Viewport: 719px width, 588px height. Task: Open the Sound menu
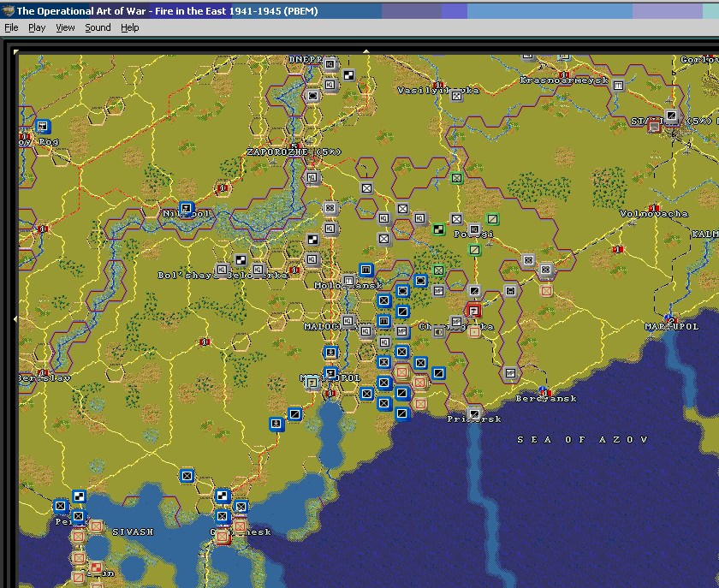point(98,27)
